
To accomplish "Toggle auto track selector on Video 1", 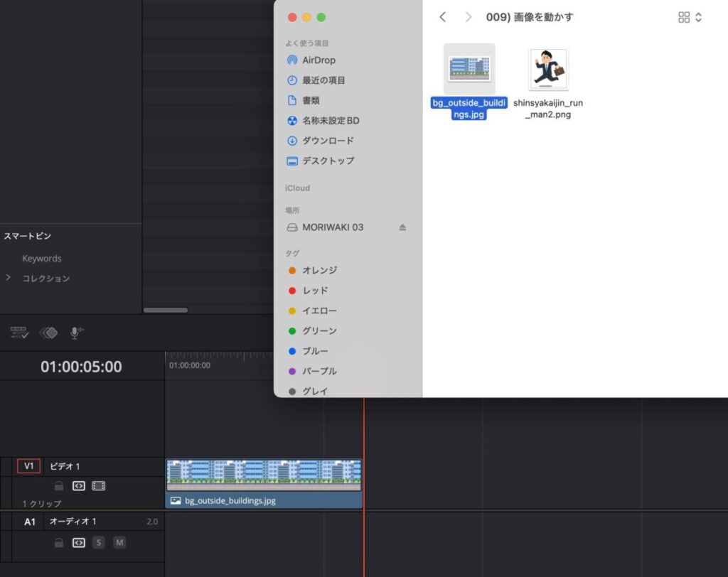I will point(79,487).
